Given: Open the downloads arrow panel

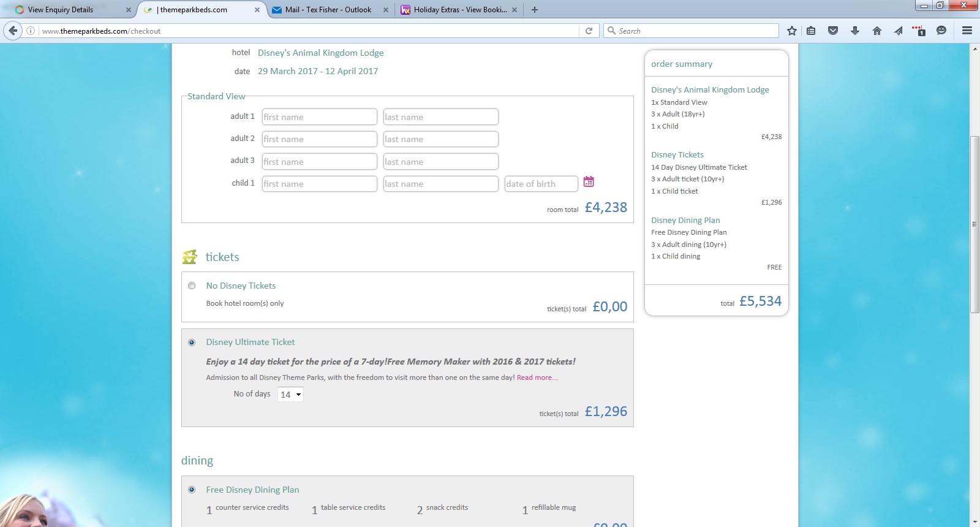Looking at the screenshot, I should click(855, 31).
